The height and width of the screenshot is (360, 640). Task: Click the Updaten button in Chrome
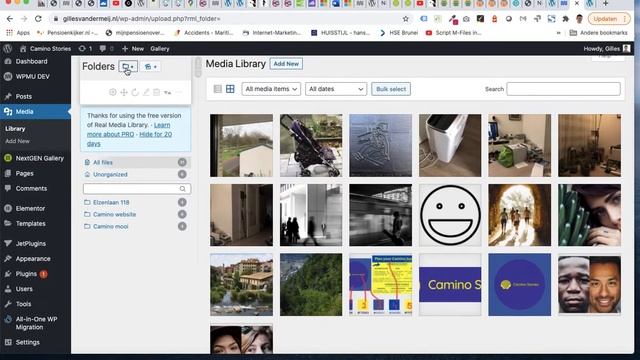tap(609, 19)
